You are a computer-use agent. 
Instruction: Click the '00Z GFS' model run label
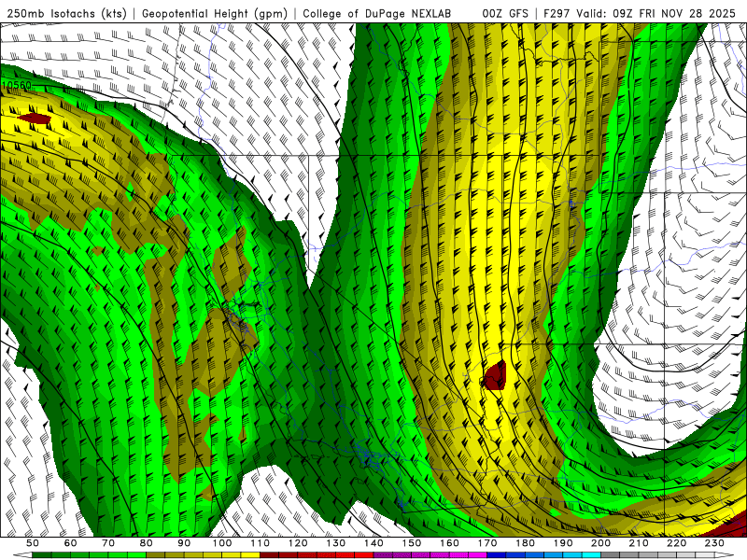point(505,14)
